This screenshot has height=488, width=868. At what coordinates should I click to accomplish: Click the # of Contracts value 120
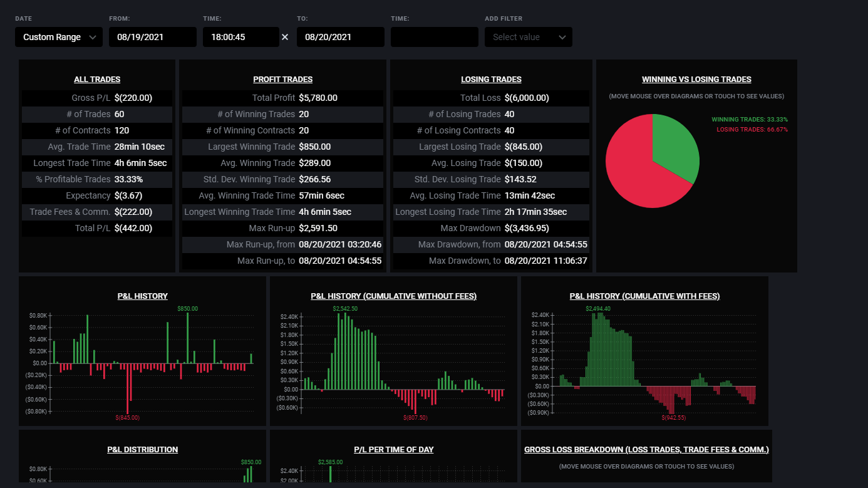coord(122,130)
